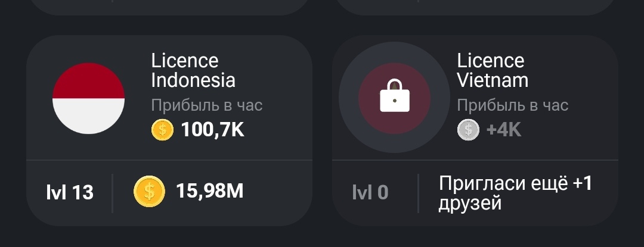Tap the partially visible card above Vietnam
The height and width of the screenshot is (247, 644).
pos(475,7)
